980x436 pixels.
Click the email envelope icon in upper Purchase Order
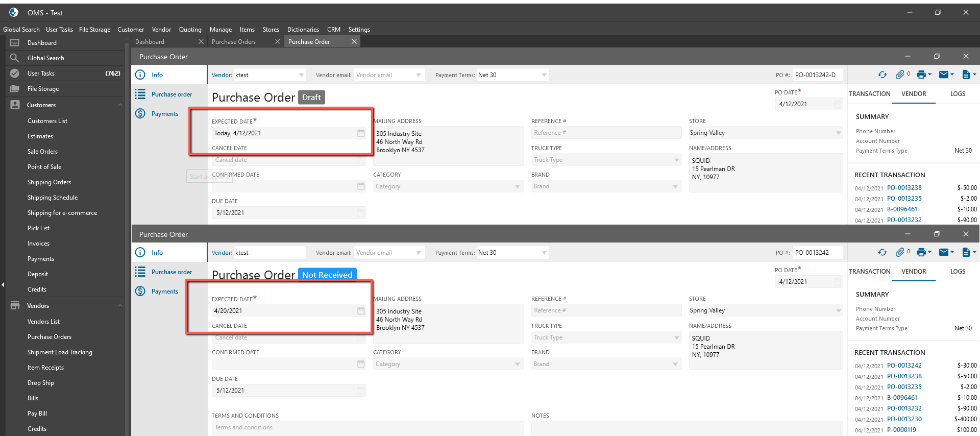click(943, 75)
